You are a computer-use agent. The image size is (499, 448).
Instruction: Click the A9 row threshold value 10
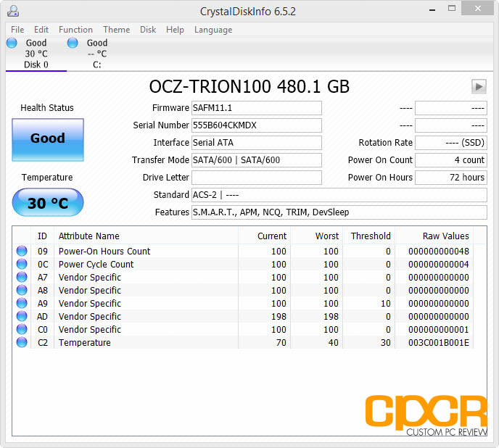pyautogui.click(x=386, y=304)
